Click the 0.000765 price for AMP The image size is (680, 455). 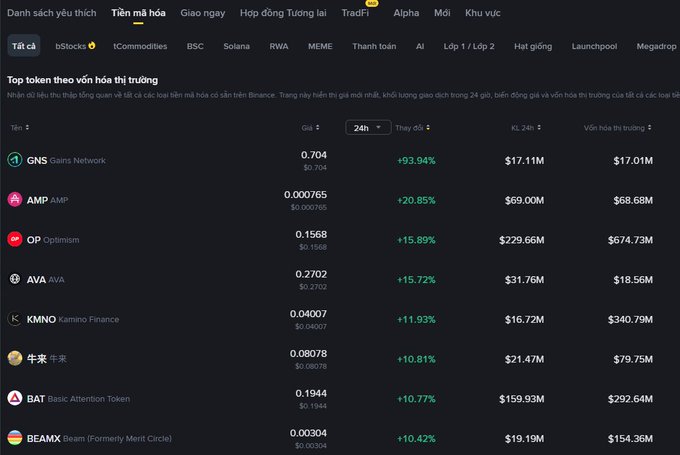[x=305, y=194]
